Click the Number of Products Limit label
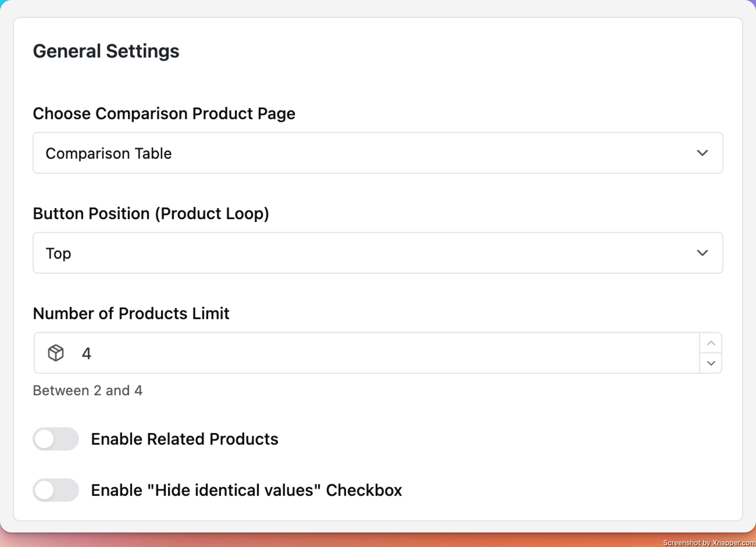Viewport: 756px width, 547px height. (131, 314)
